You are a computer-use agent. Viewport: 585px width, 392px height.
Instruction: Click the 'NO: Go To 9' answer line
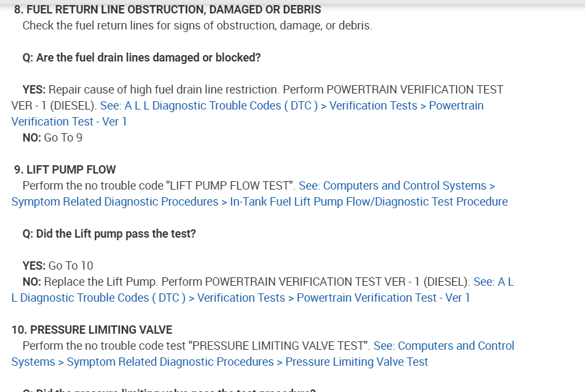[53, 138]
